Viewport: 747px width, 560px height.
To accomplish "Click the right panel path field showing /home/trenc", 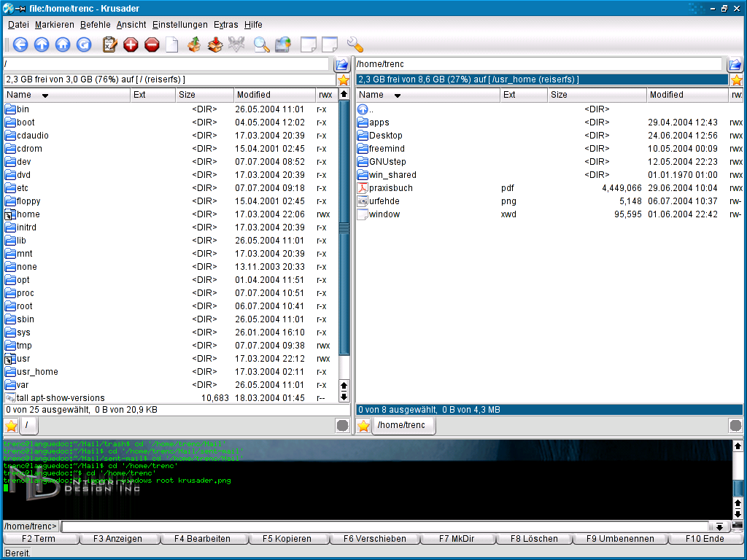I will 539,64.
